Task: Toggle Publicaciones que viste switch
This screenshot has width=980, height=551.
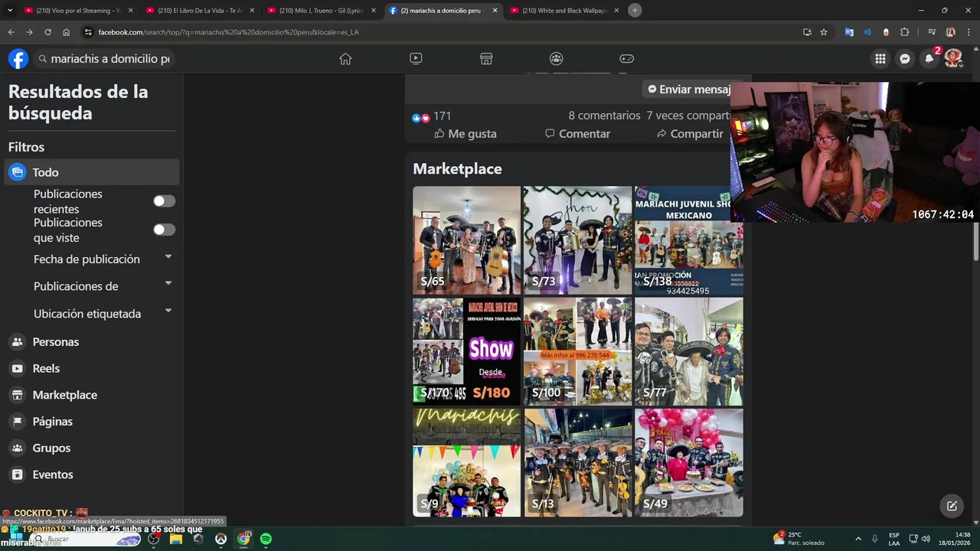Action: click(x=164, y=230)
